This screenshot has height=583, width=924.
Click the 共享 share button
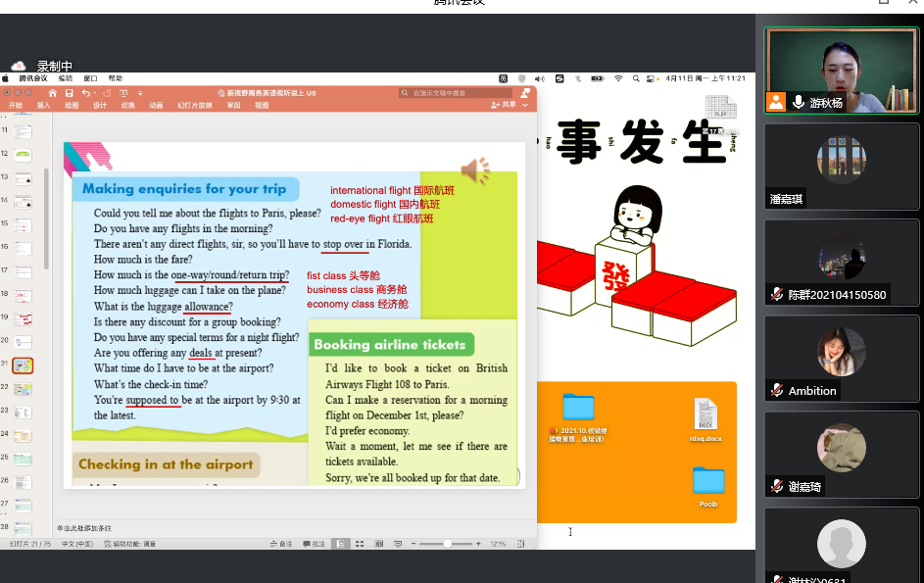(x=504, y=105)
